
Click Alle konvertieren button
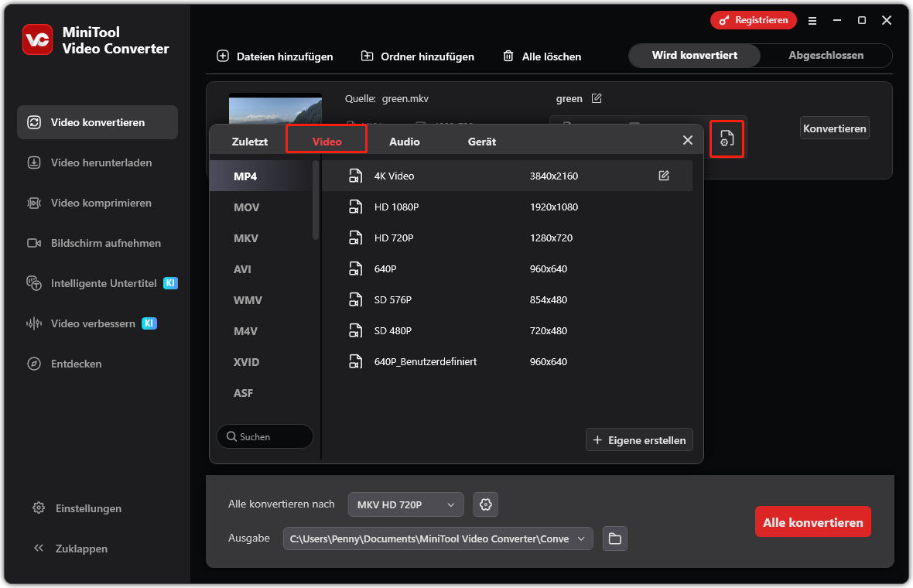[813, 522]
